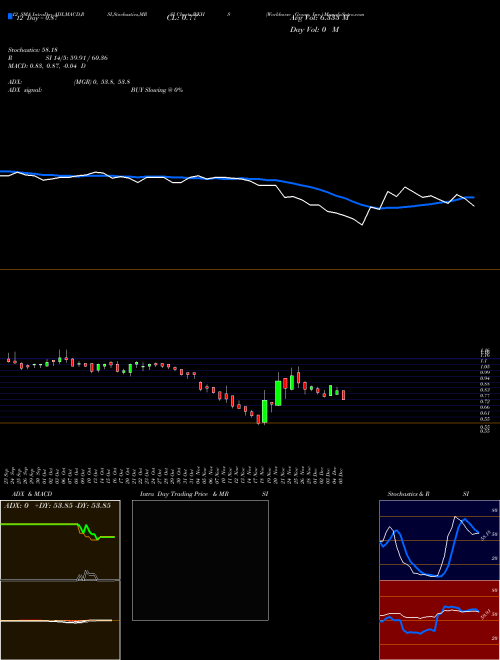Click the '0.55' price axis label
The width and height of the screenshot is (500, 660).
click(x=485, y=419)
